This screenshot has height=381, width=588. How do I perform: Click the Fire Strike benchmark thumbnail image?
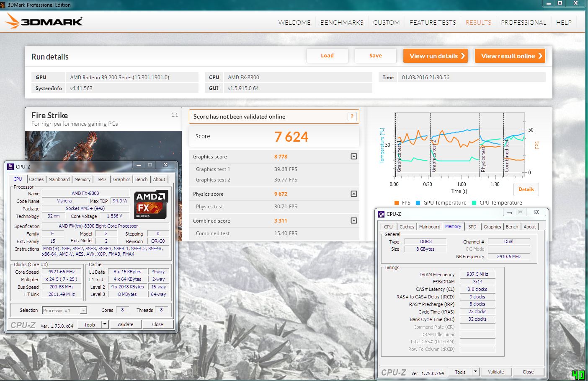[x=103, y=145]
